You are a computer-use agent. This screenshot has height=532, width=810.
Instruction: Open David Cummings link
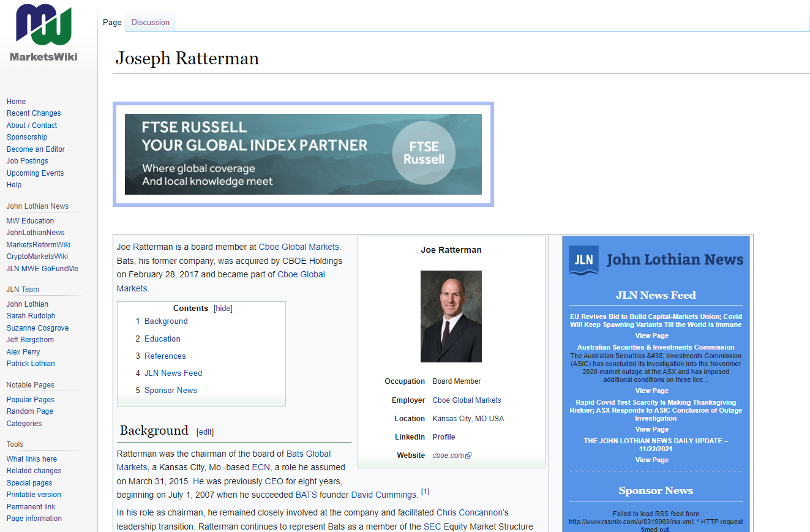(x=384, y=495)
